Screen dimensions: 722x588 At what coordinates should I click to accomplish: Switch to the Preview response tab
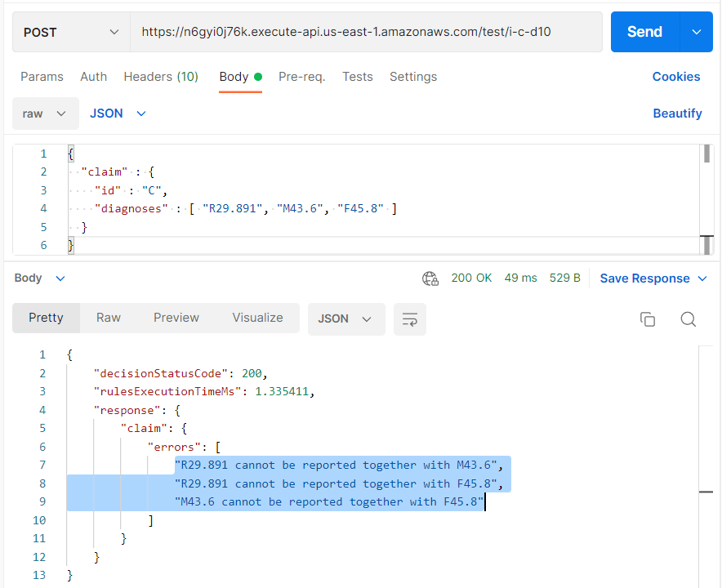click(176, 318)
